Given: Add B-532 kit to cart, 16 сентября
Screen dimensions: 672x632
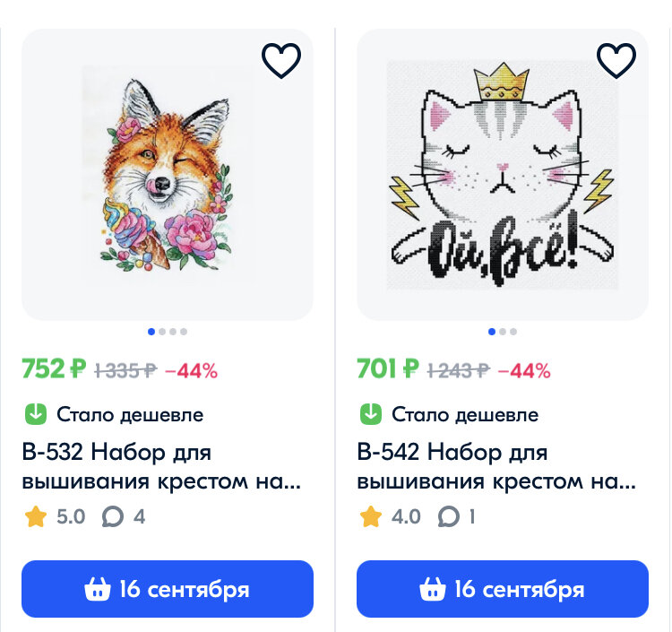Looking at the screenshot, I should point(168,589).
